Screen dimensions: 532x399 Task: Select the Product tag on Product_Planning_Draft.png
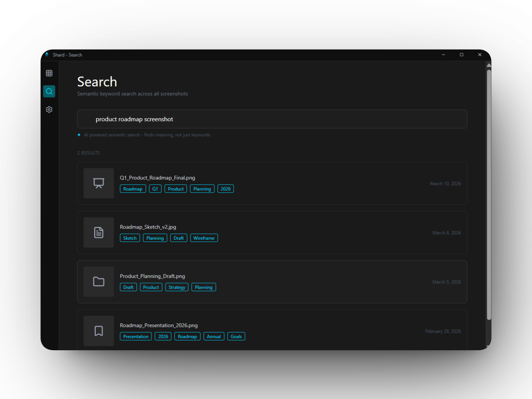coord(151,287)
